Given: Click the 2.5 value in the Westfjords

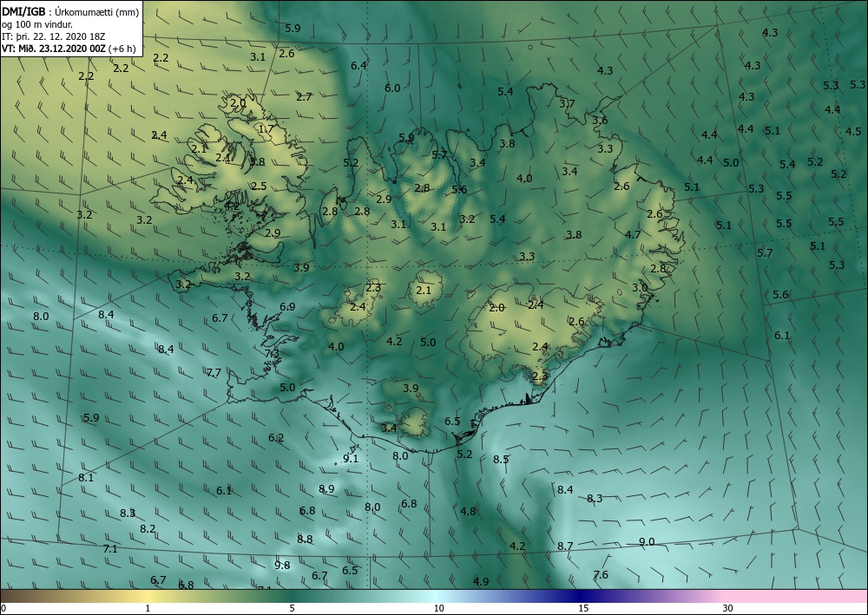Looking at the screenshot, I should [x=259, y=186].
